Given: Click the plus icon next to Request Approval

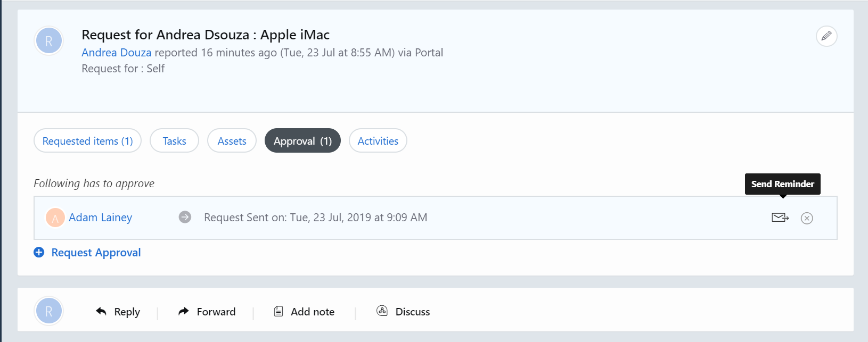Looking at the screenshot, I should coord(39,252).
